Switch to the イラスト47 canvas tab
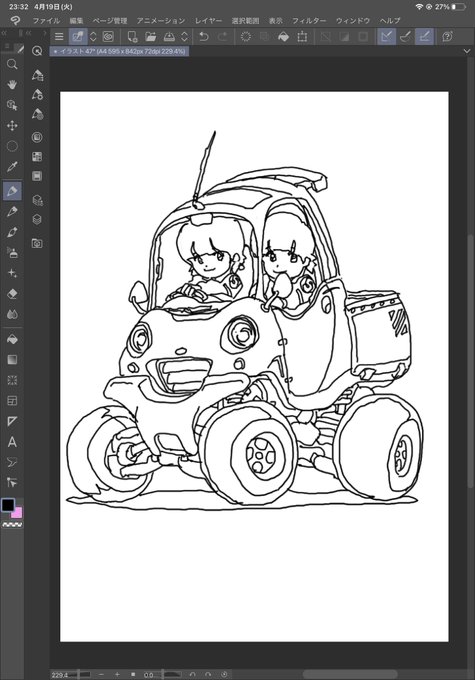 coord(119,51)
